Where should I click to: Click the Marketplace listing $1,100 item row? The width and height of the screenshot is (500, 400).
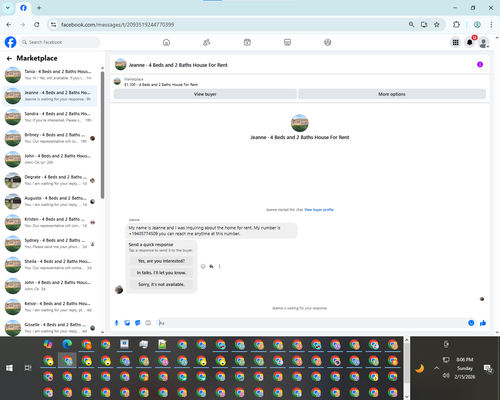coord(300,82)
